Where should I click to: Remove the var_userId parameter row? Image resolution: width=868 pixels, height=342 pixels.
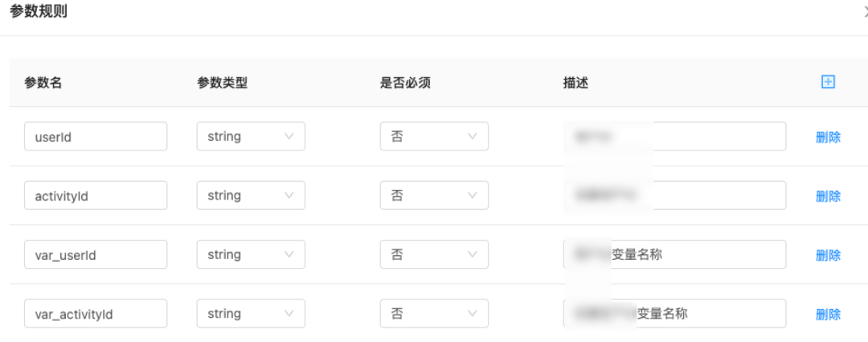[x=828, y=255]
